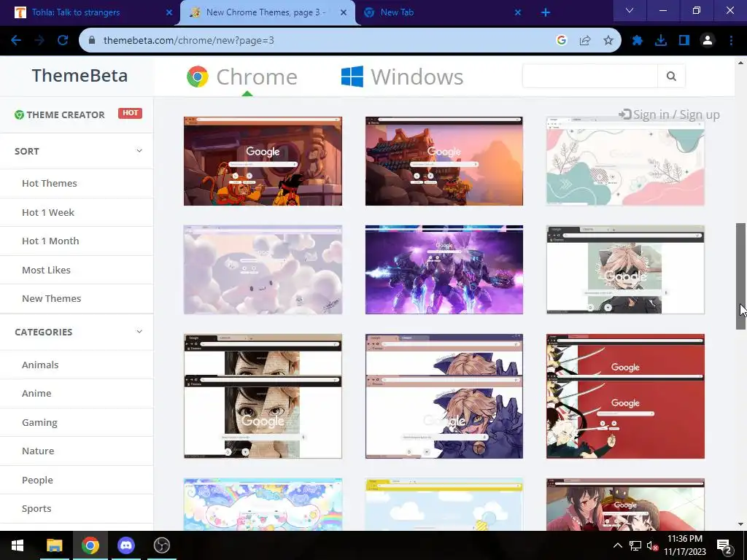This screenshot has height=560, width=747.
Task: Open the Windows Start menu
Action: 18,545
